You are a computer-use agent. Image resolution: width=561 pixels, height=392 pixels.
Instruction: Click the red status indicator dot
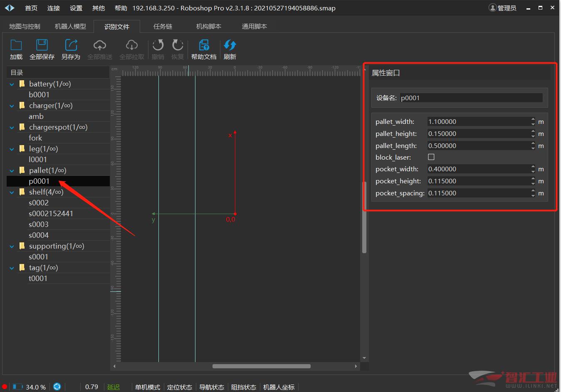click(x=5, y=387)
